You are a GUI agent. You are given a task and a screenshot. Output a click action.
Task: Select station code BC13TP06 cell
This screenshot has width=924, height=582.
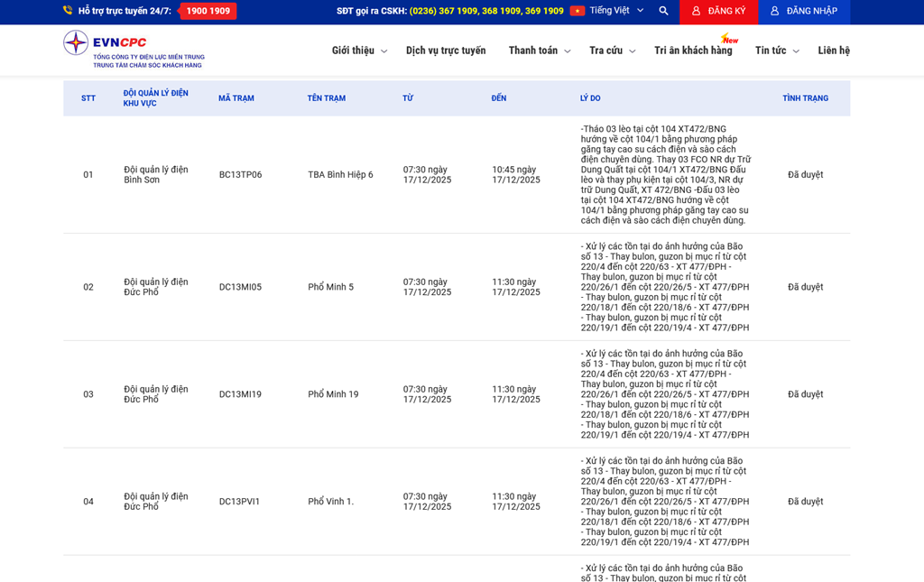(x=240, y=175)
